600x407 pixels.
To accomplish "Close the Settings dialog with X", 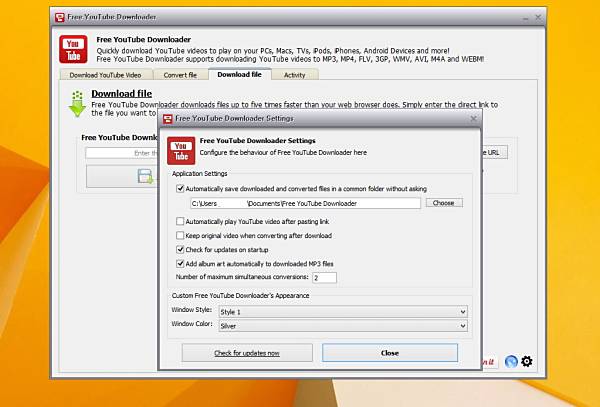I will (474, 119).
